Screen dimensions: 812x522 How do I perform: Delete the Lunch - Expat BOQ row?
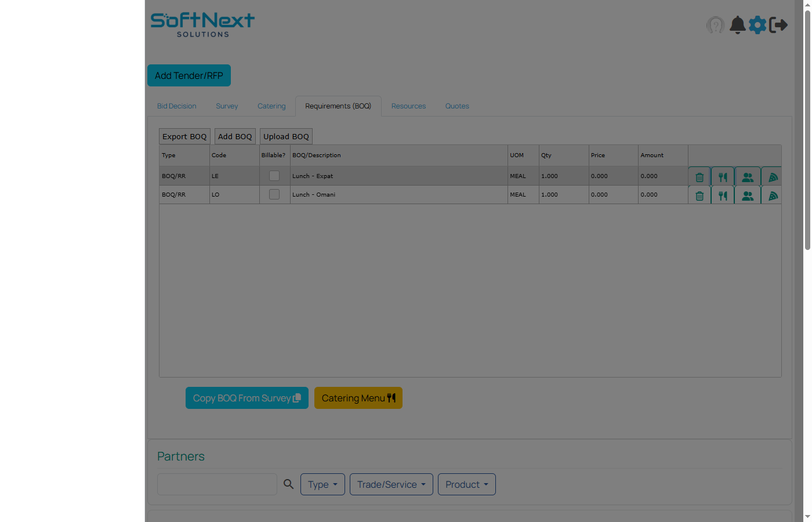coord(699,177)
